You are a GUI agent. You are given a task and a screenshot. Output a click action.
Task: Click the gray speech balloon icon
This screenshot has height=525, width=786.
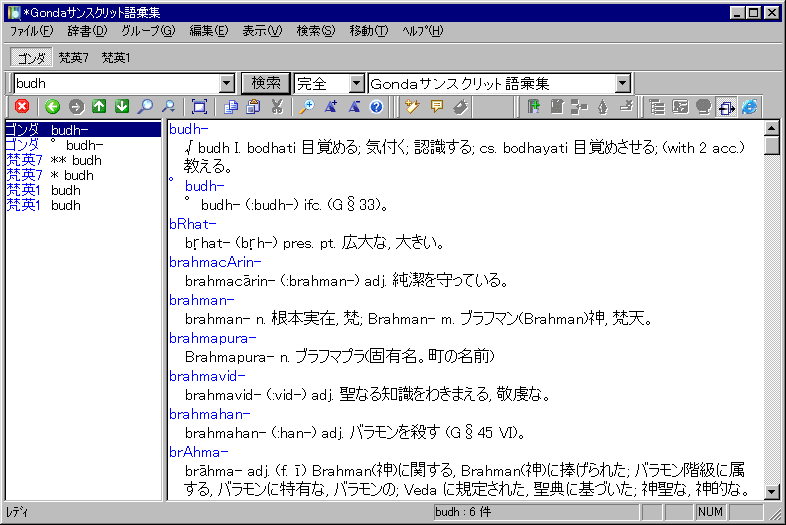pos(703,106)
